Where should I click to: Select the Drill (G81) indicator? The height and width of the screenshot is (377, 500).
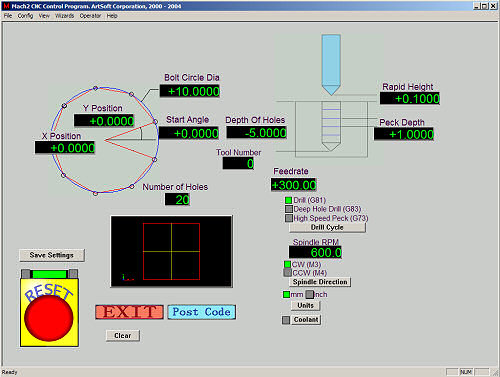tap(289, 200)
